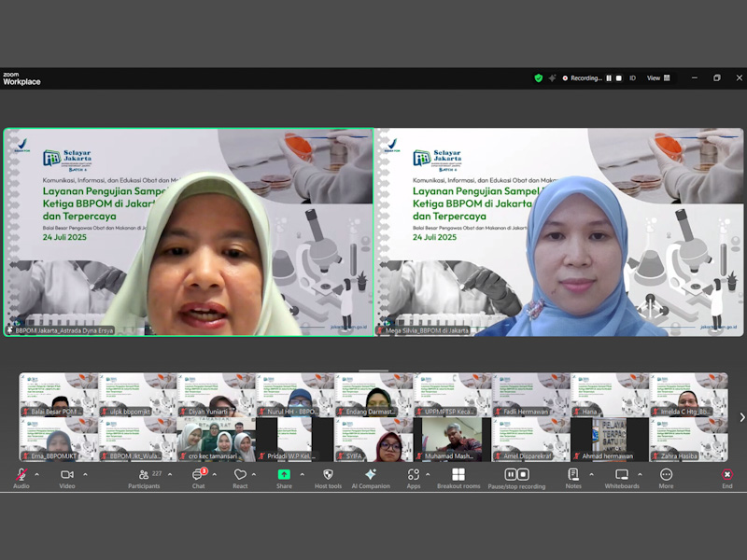The height and width of the screenshot is (560, 747).
Task: Open the Chat panel
Action: coord(199,478)
